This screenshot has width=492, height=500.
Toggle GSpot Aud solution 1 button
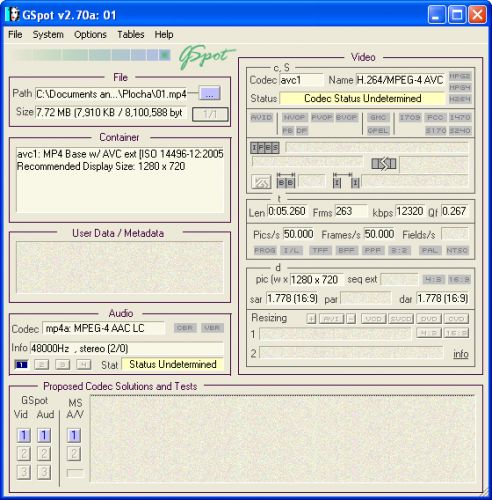[44, 435]
